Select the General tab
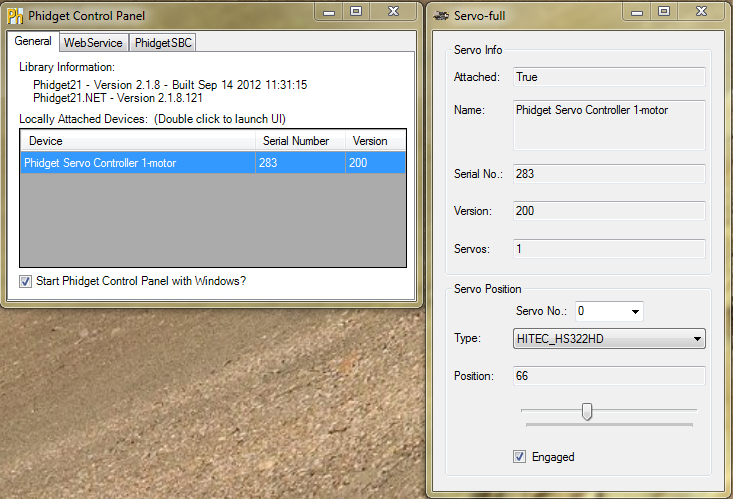The height and width of the screenshot is (499, 733). [x=33, y=41]
